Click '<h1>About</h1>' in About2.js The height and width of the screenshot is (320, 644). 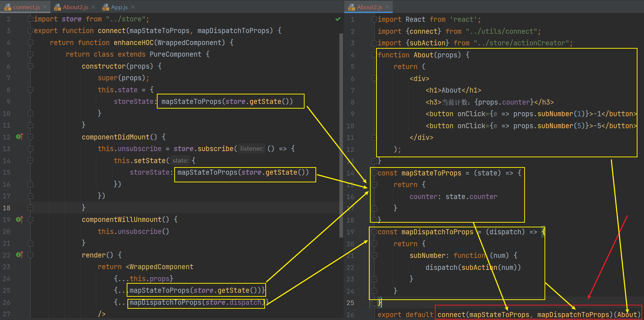coord(453,90)
